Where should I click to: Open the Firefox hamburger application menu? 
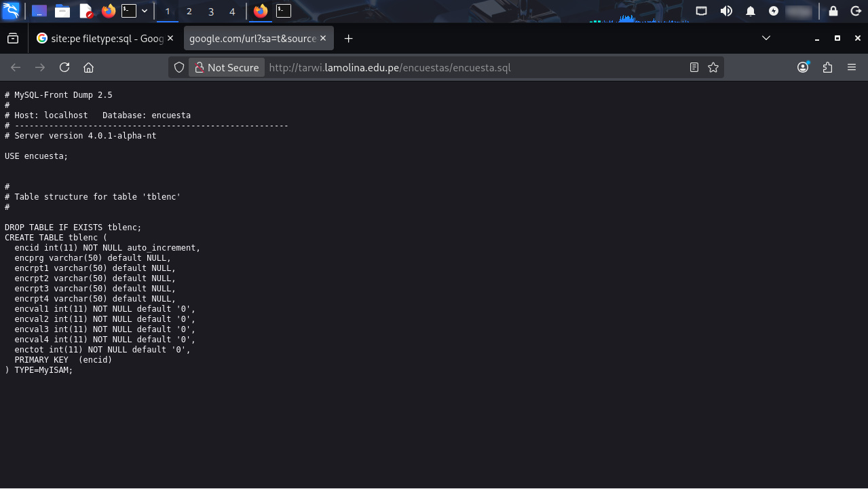[852, 67]
